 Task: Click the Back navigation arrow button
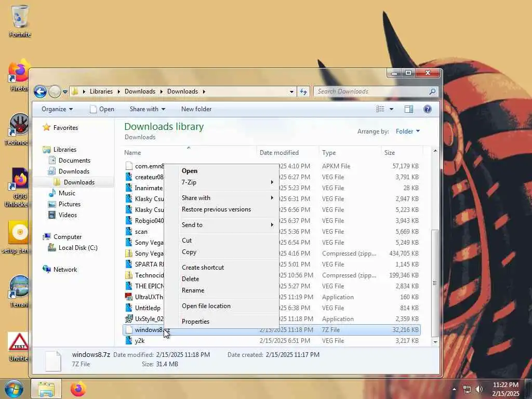click(40, 91)
